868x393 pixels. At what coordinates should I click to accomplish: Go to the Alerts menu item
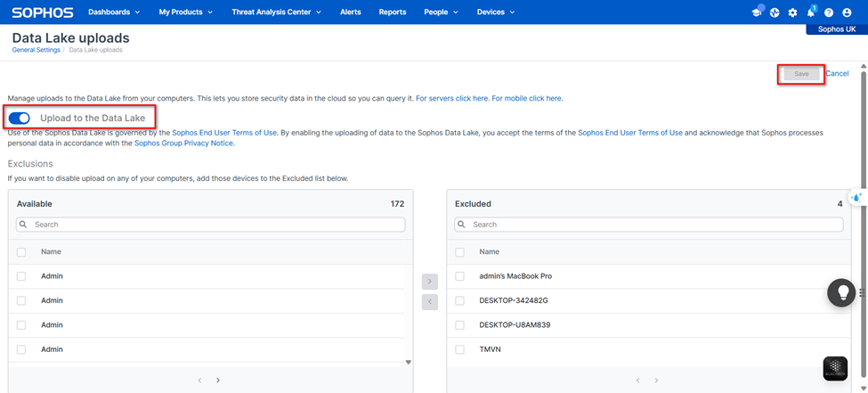click(x=350, y=12)
